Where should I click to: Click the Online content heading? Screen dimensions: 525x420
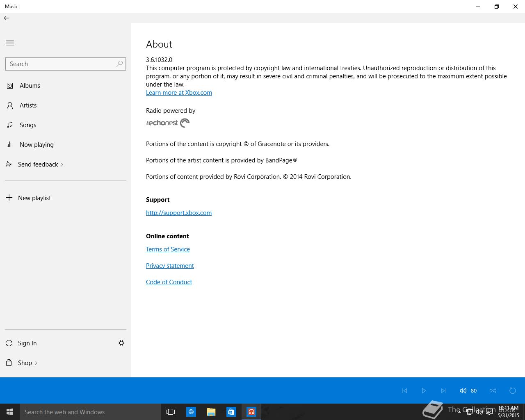pyautogui.click(x=167, y=236)
